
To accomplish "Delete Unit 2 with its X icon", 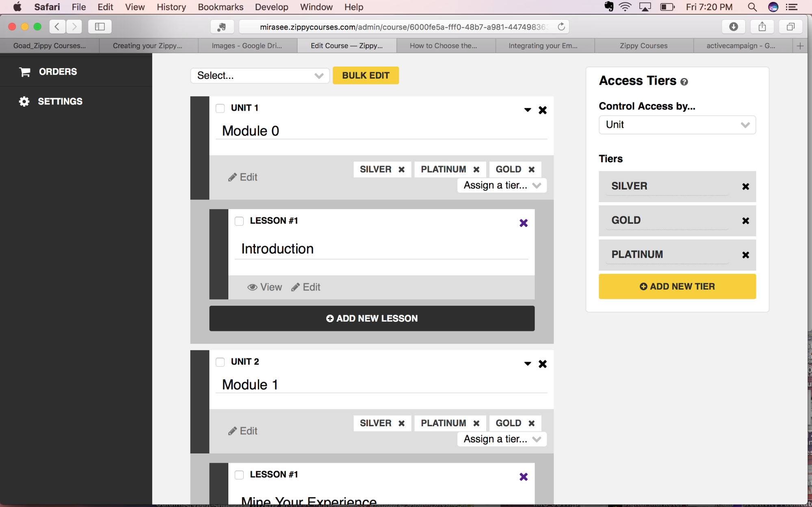I will 542,364.
